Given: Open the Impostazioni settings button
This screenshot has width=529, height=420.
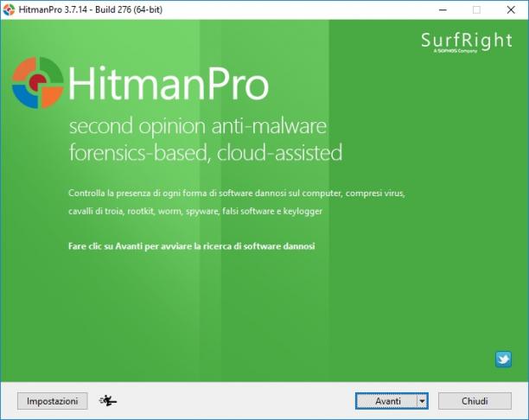Looking at the screenshot, I should [x=52, y=401].
